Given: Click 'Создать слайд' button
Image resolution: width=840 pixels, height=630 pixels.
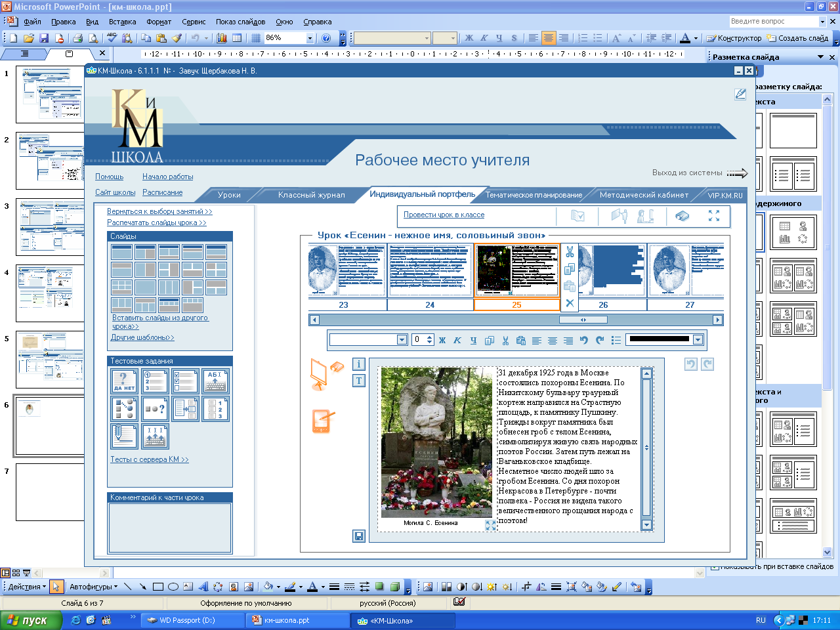Looking at the screenshot, I should (x=797, y=38).
